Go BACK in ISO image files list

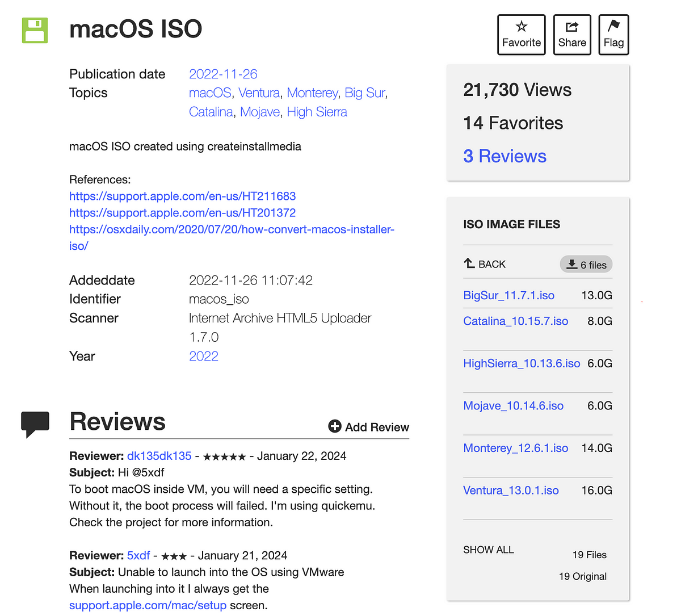click(x=485, y=264)
